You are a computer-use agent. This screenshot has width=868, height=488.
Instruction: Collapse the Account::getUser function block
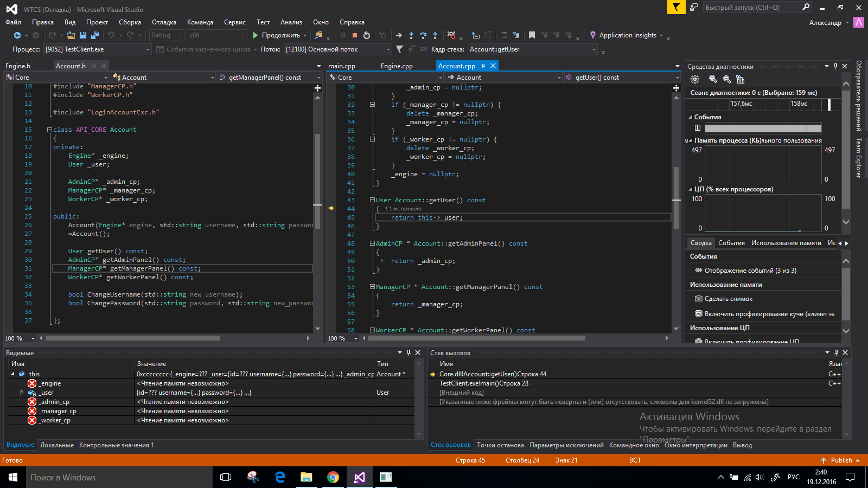tap(372, 200)
